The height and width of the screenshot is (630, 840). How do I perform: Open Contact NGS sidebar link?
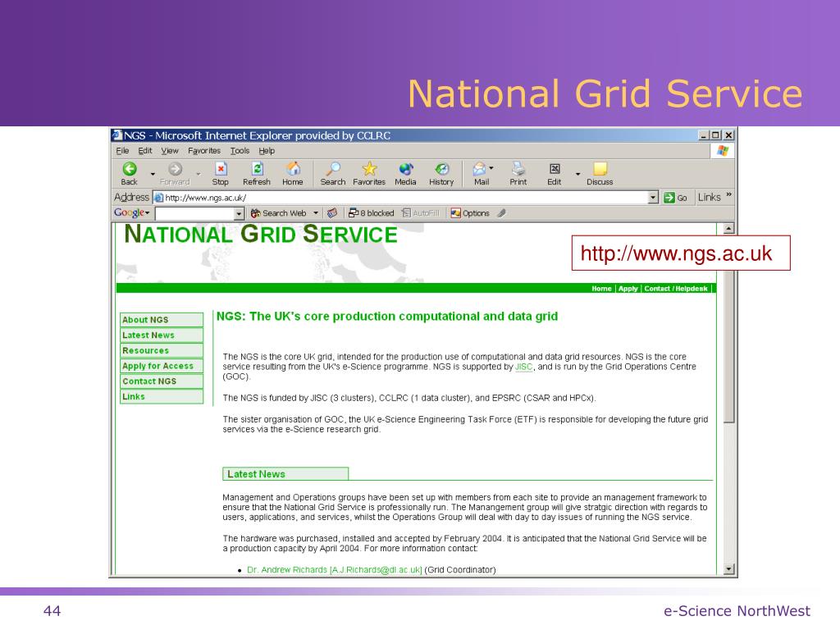[162, 381]
